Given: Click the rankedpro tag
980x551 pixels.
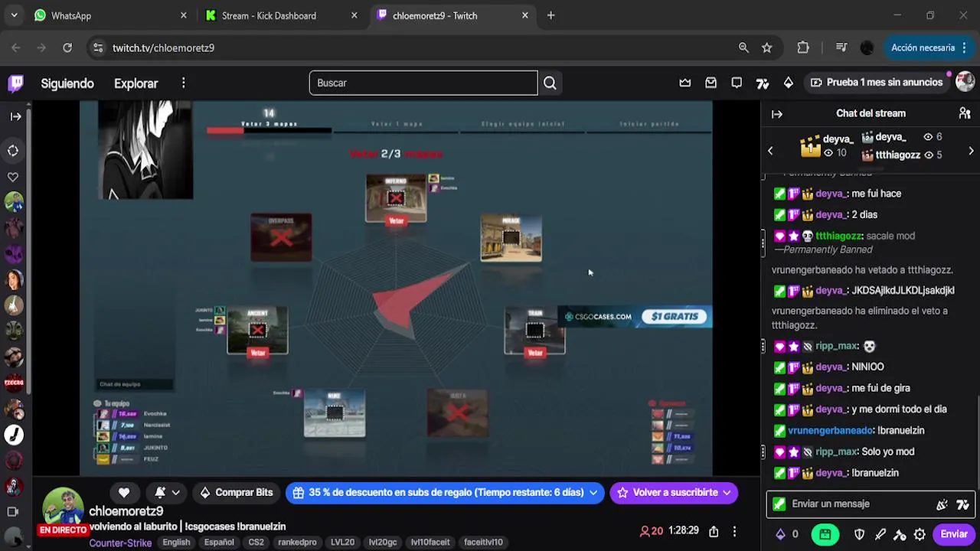Looking at the screenshot, I should (x=298, y=543).
